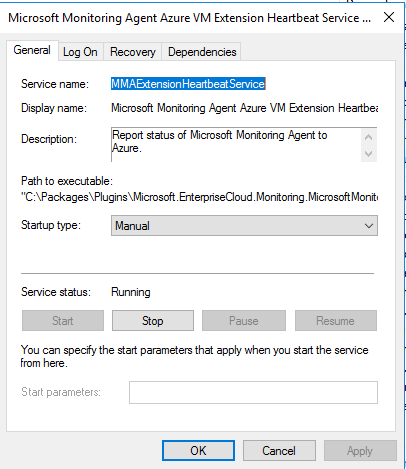Click the Start parameters input field

[x=253, y=392]
